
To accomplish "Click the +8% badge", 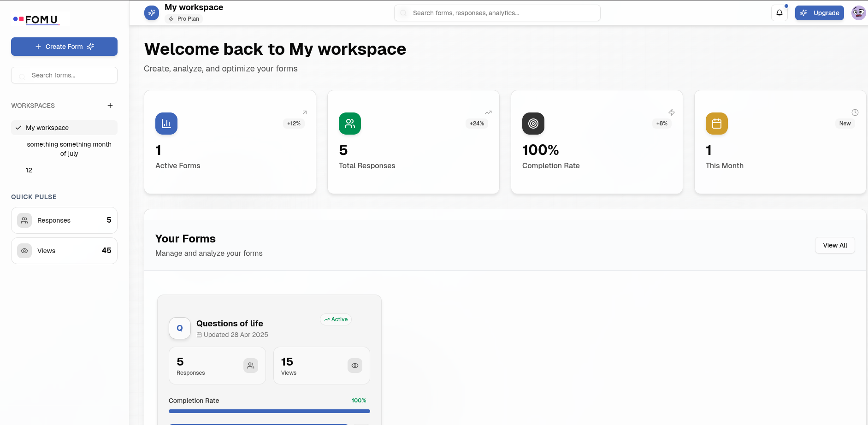I will [x=662, y=124].
